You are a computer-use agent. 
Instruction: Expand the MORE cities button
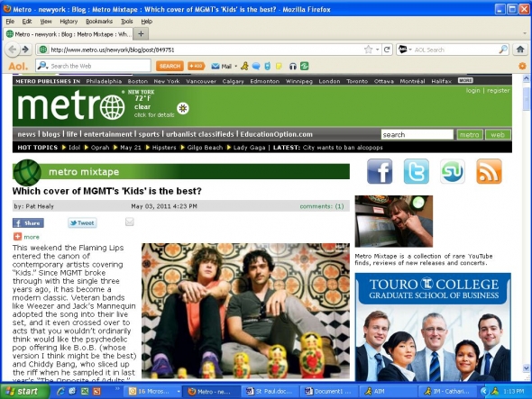pyautogui.click(x=465, y=80)
